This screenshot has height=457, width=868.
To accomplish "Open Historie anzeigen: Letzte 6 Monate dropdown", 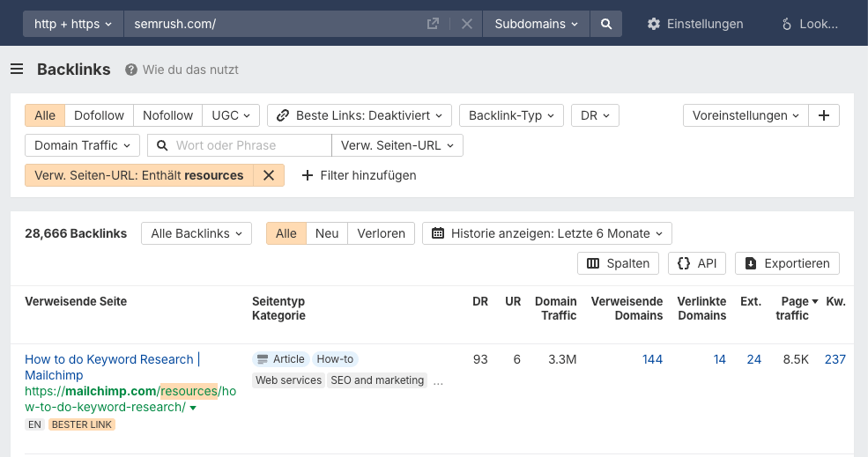I will pos(547,233).
